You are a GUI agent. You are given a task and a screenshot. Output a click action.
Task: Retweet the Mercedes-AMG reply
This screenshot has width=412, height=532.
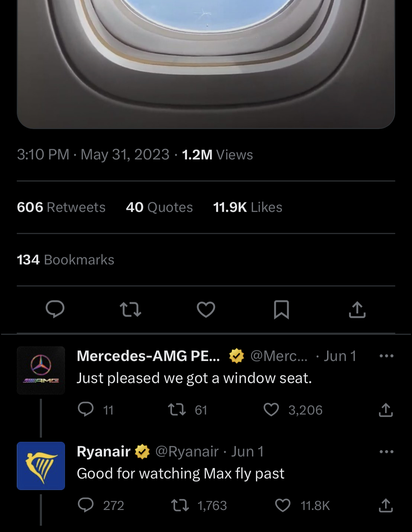[177, 409]
